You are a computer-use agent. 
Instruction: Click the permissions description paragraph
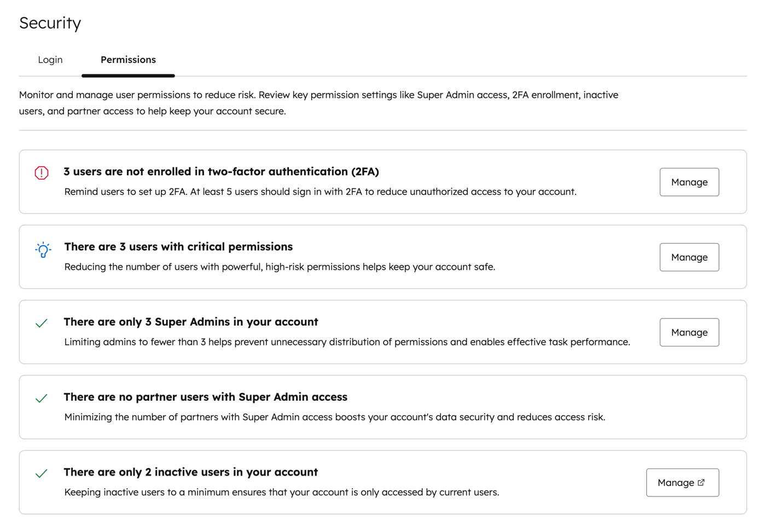pos(318,102)
